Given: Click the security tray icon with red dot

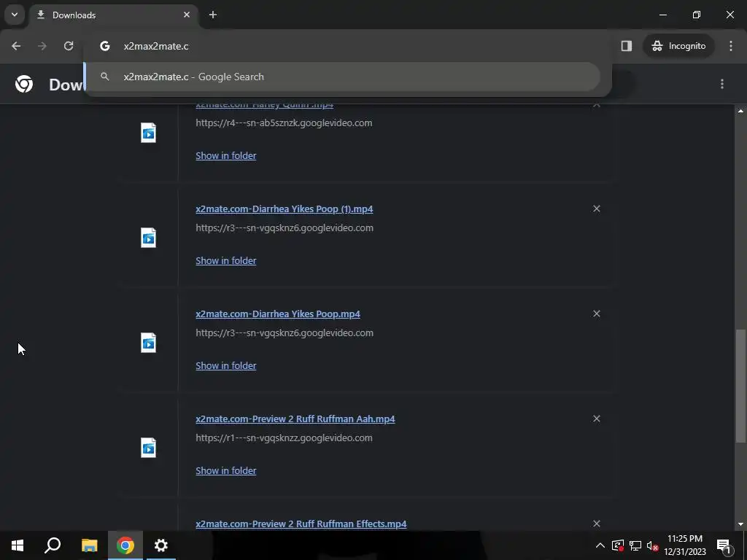Looking at the screenshot, I should 618,545.
